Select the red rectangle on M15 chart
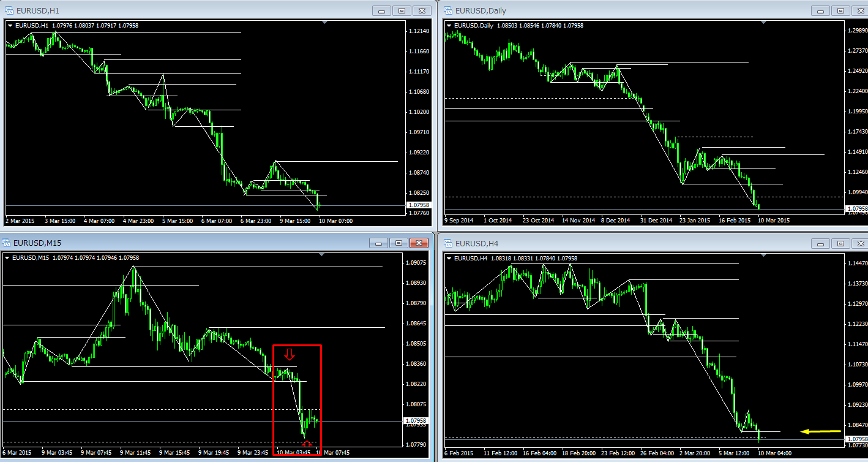 click(x=274, y=392)
